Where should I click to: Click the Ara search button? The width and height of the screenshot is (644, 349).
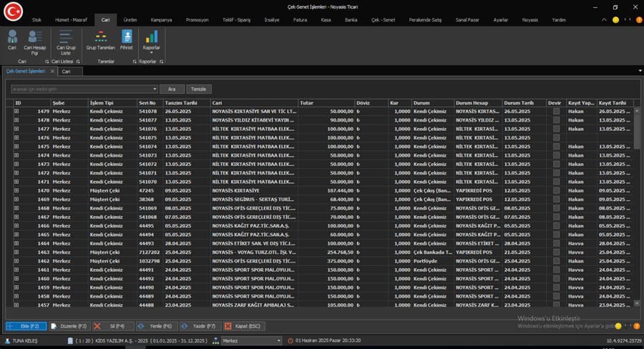tap(172, 89)
